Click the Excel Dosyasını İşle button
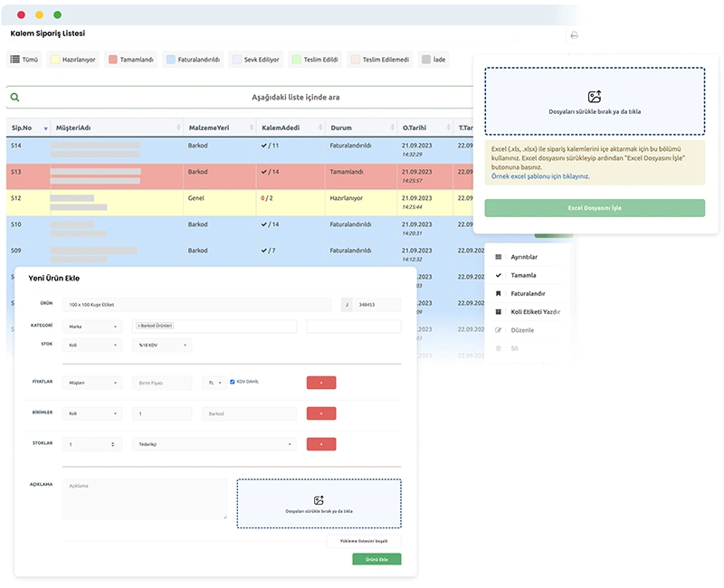724x588 pixels. [595, 208]
